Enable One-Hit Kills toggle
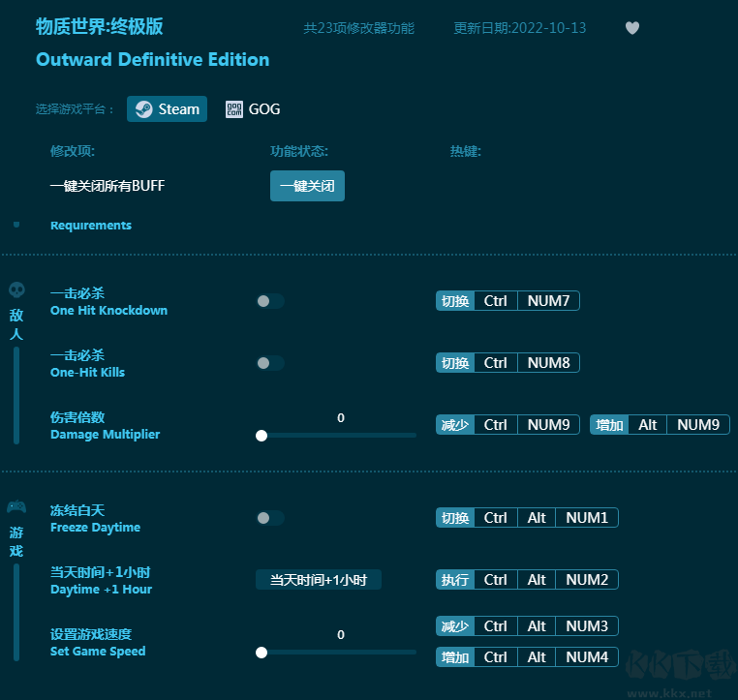 [x=269, y=363]
